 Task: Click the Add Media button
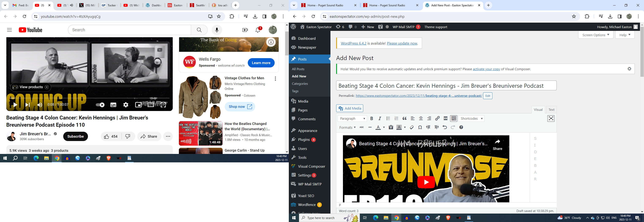(x=349, y=108)
